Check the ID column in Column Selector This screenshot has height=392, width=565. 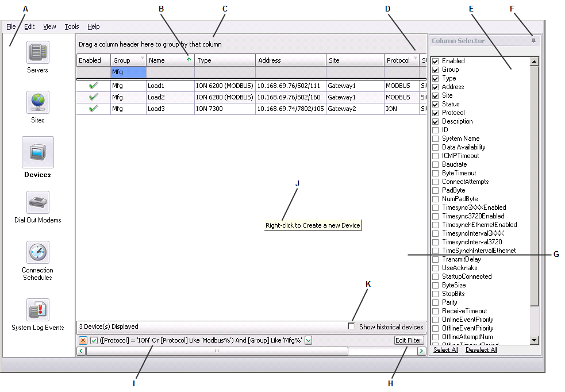pyautogui.click(x=435, y=130)
